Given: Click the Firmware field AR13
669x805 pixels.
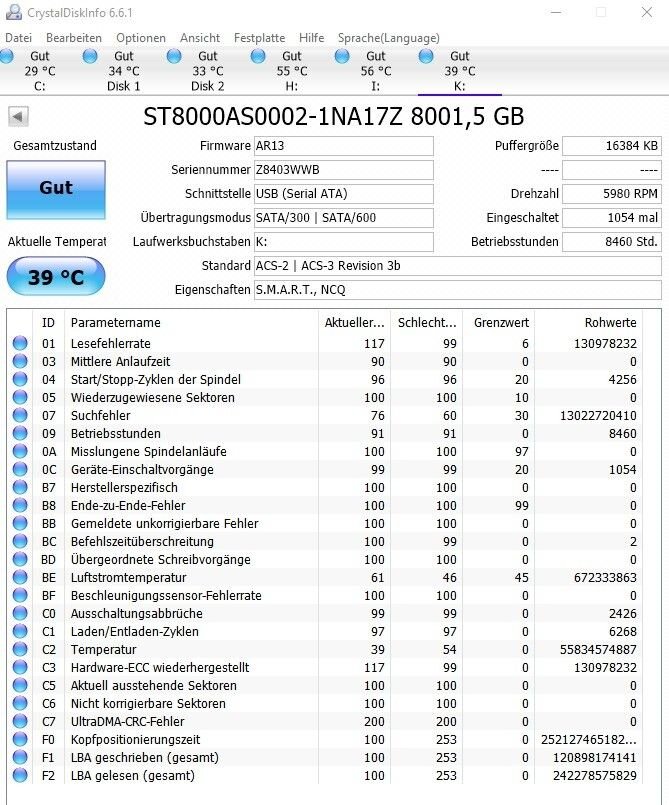Looking at the screenshot, I should tap(343, 146).
